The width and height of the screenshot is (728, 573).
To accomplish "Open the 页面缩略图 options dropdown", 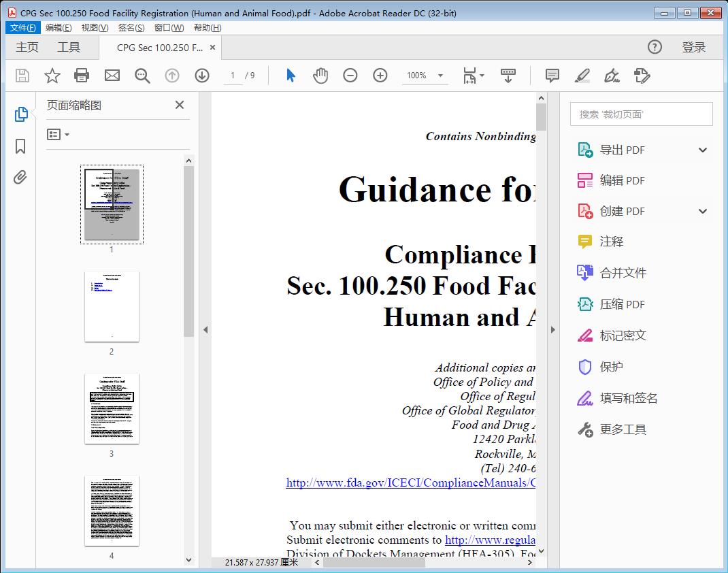I will point(58,134).
